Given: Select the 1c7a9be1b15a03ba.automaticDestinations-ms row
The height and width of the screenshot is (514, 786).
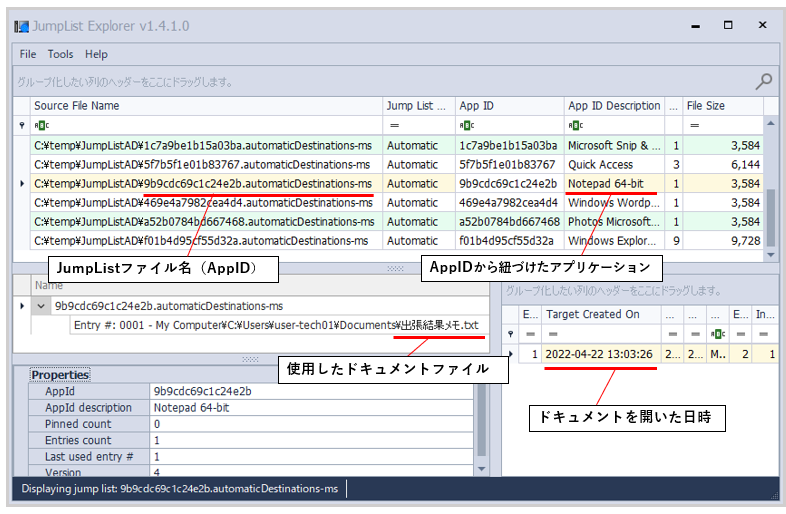Looking at the screenshot, I should [x=397, y=145].
